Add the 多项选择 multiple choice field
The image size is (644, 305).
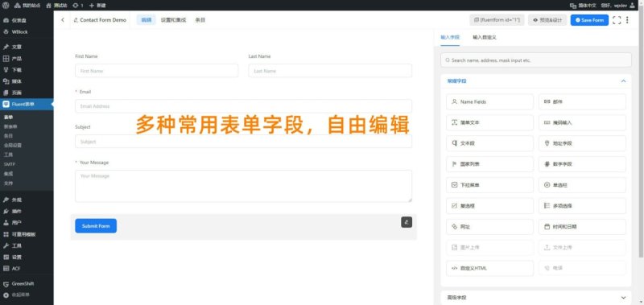(582, 206)
